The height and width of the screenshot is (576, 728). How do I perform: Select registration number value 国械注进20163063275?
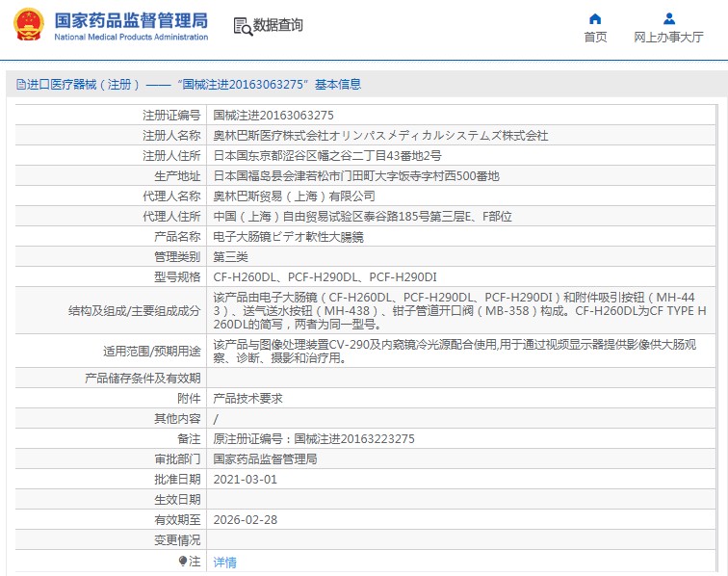click(273, 116)
